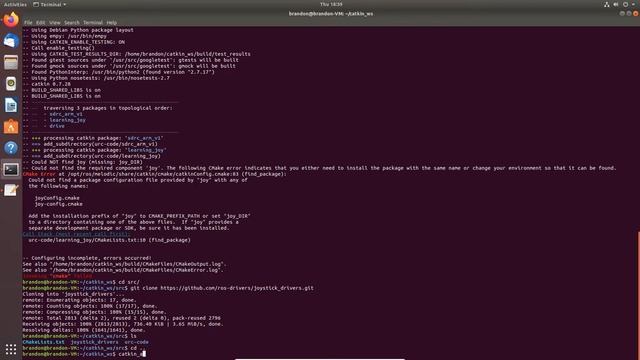Click 'urc-code/learning_joy/CMakeLists.txt:10' line
The width and height of the screenshot is (640, 360).
point(109,240)
